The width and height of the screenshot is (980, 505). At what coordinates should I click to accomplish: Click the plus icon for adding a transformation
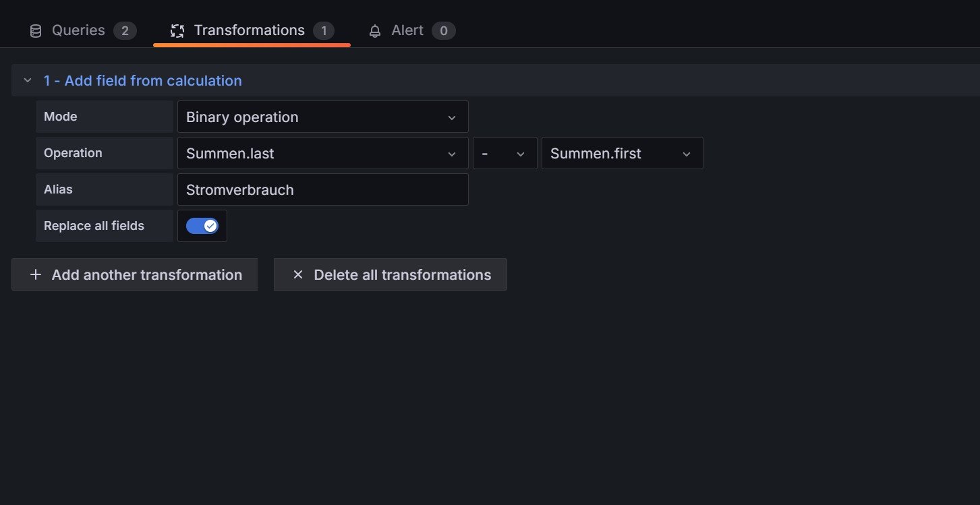click(x=36, y=275)
